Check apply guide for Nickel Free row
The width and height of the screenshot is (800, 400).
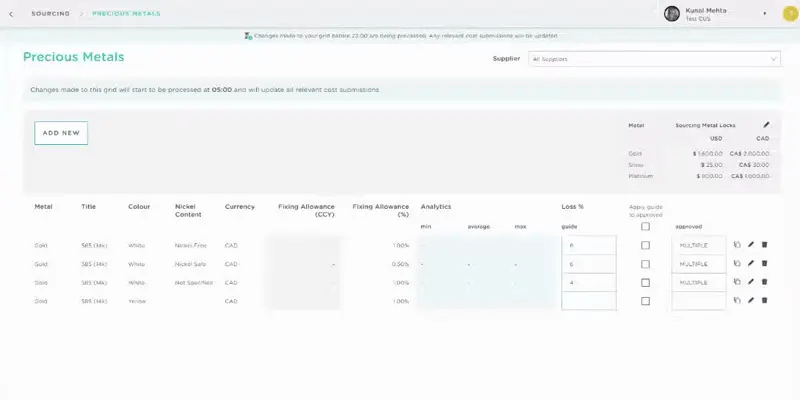(645, 245)
